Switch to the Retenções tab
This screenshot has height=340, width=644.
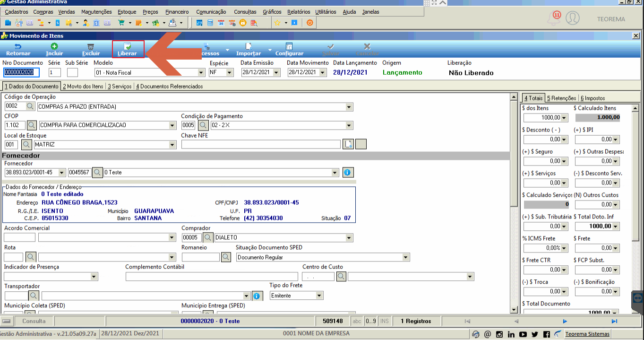561,98
